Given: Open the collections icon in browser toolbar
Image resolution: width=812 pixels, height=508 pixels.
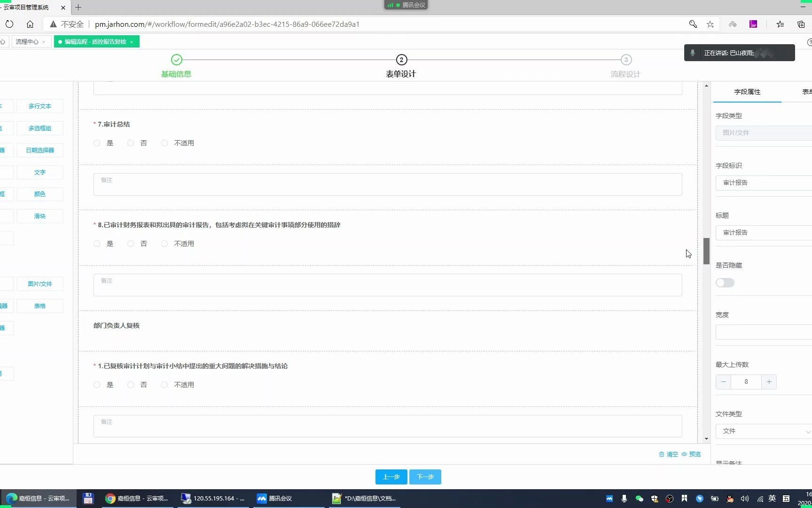Looking at the screenshot, I should 801,24.
